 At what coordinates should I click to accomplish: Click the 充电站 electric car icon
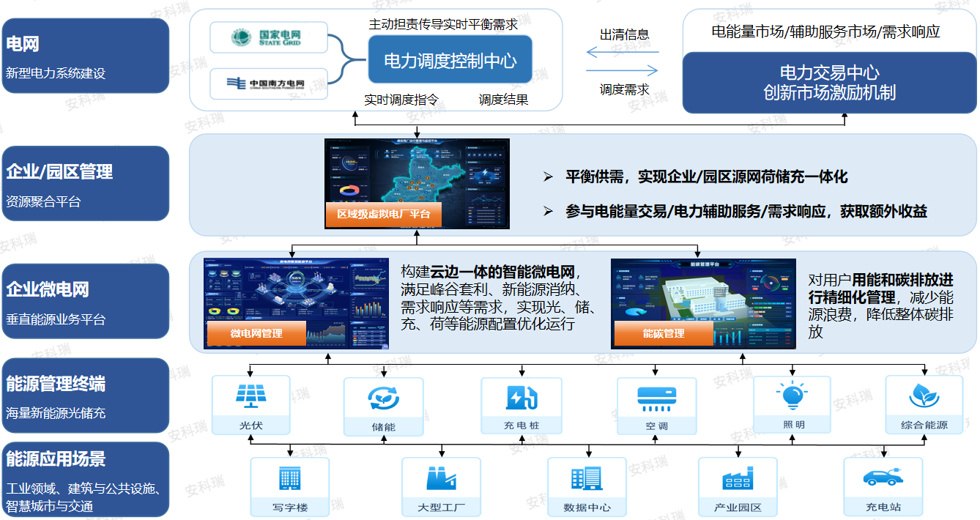tap(883, 478)
